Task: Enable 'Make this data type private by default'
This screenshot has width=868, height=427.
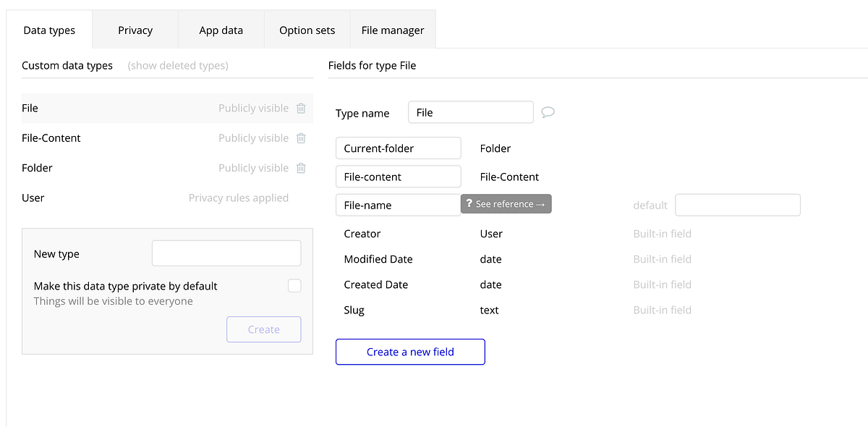Action: 294,285
